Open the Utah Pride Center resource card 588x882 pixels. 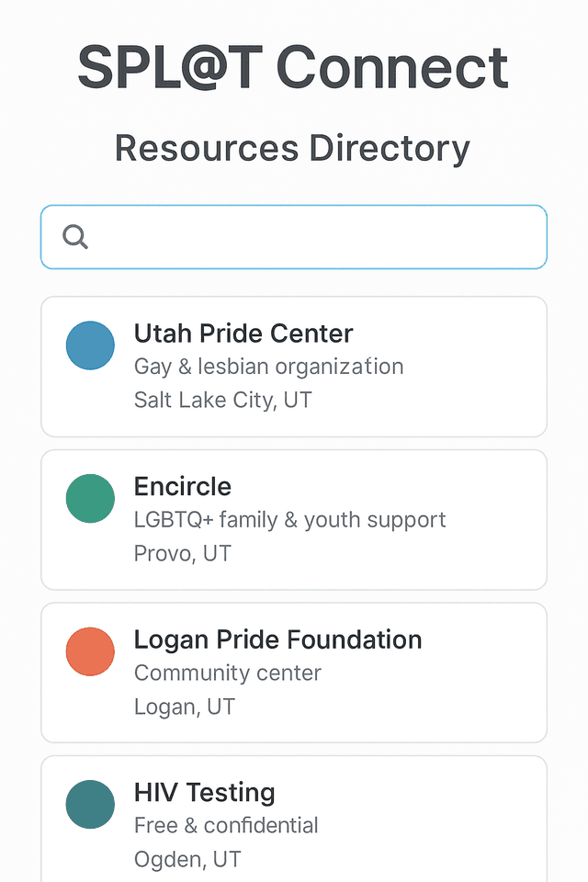(x=294, y=366)
